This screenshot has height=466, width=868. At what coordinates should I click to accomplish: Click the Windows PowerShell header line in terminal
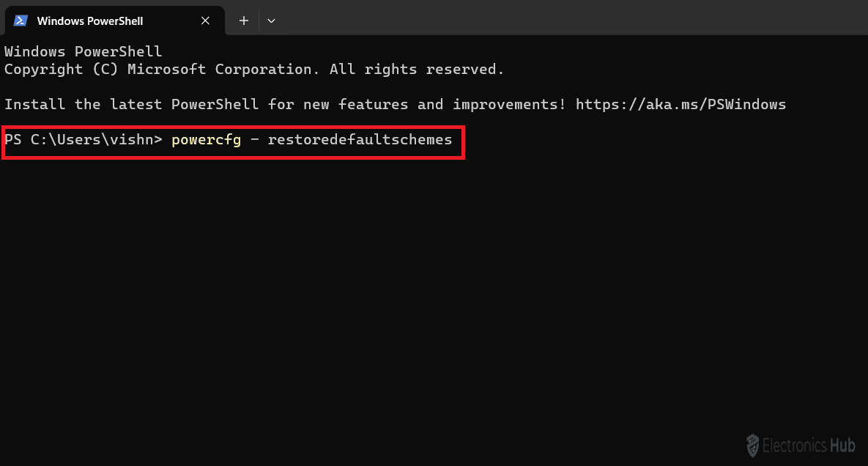pos(83,51)
